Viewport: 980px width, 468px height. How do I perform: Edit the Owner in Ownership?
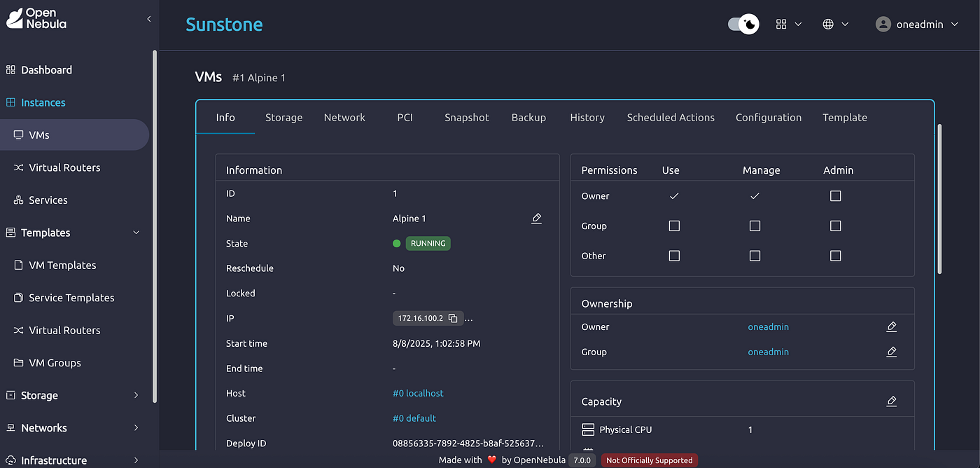[891, 327]
